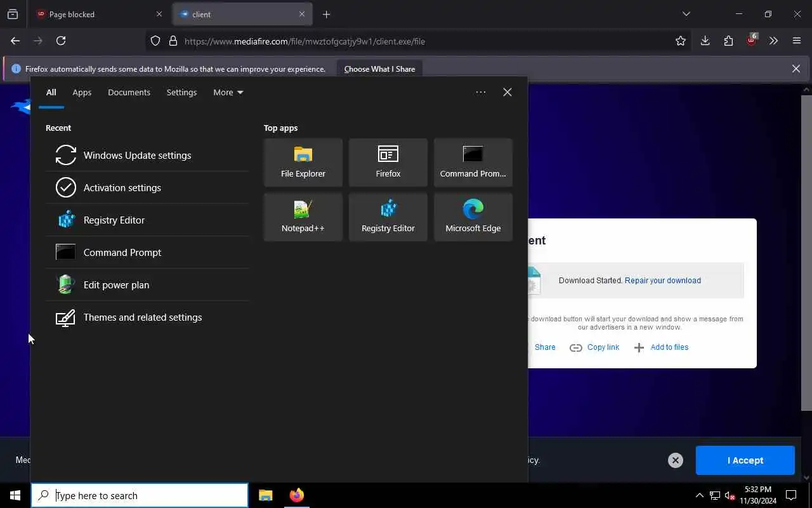Switch to the Apps search tab
The image size is (812, 508).
point(82,92)
